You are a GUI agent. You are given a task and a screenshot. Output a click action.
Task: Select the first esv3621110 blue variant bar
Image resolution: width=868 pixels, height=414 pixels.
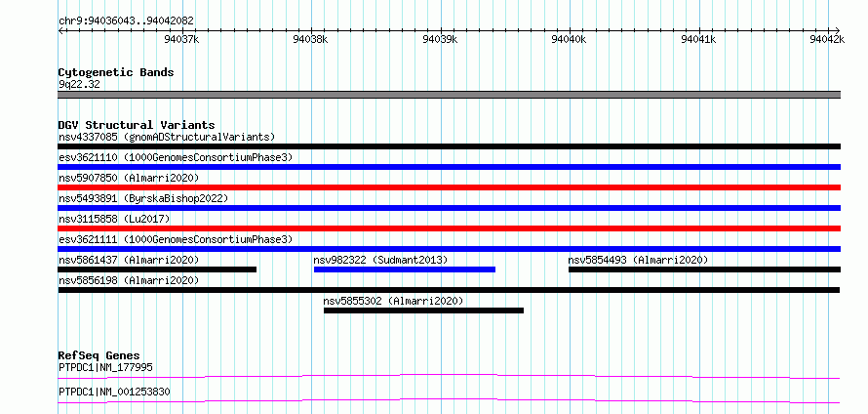[449, 167]
